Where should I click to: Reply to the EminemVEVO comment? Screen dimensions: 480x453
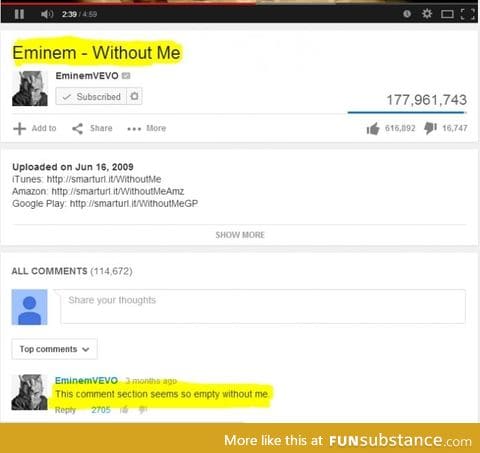point(65,410)
